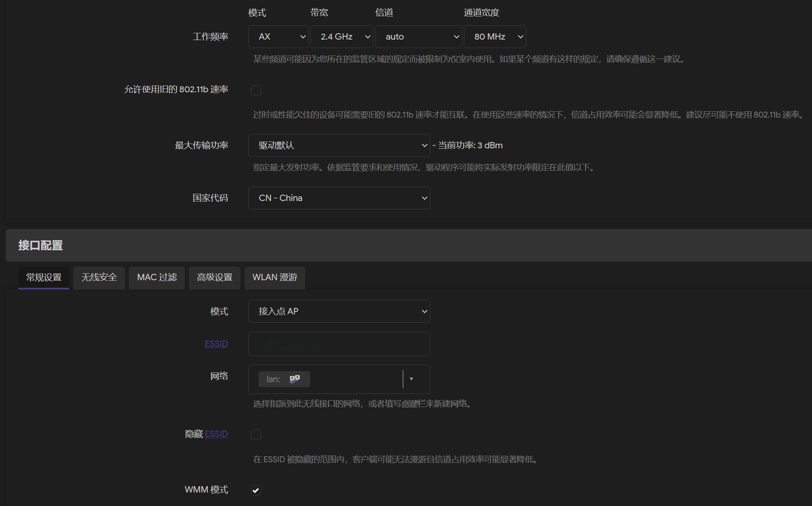
Task: Open the 带宽 dropdown showing 2.4 GHz
Action: coord(342,37)
